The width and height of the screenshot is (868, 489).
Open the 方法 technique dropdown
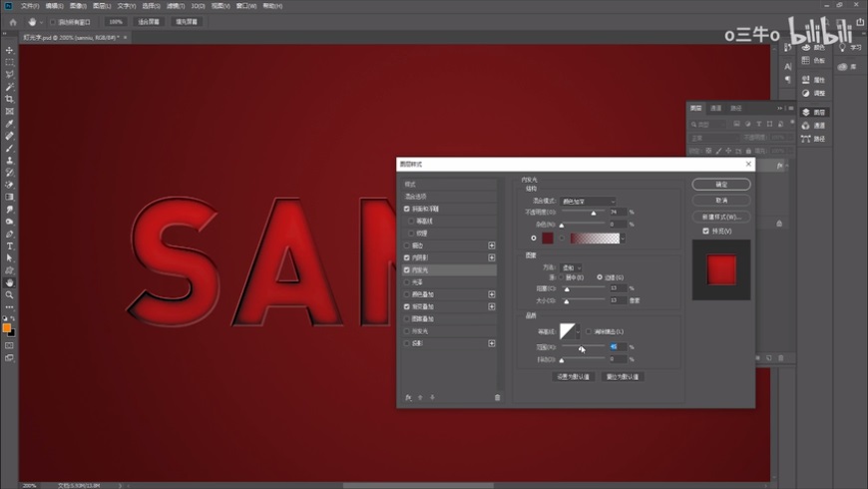(573, 267)
